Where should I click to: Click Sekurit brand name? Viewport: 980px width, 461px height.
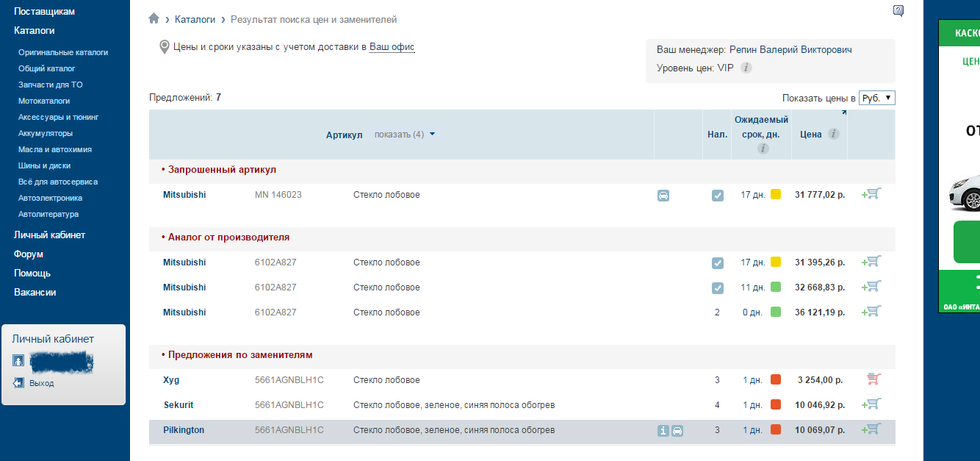tap(179, 405)
